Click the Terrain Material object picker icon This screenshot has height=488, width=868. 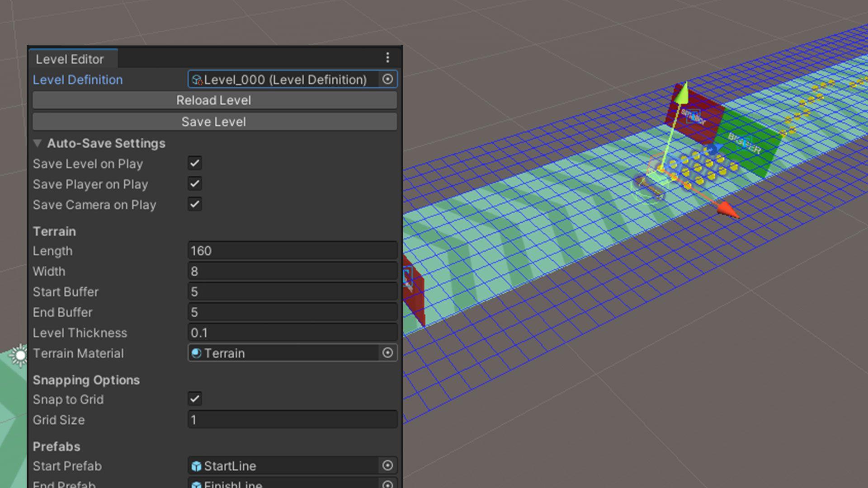[387, 353]
